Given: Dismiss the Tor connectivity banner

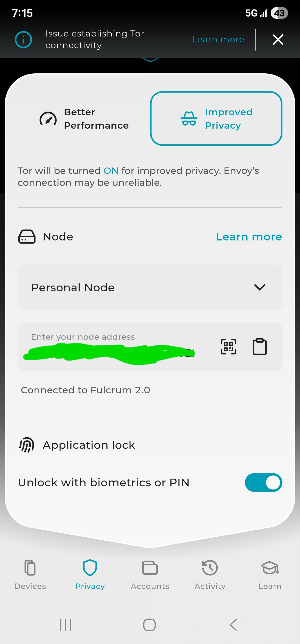Looking at the screenshot, I should [x=278, y=39].
